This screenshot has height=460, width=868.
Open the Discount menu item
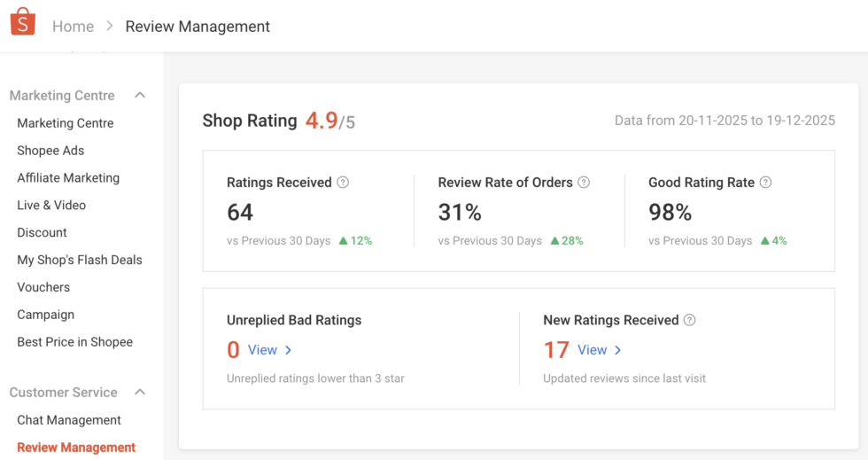click(x=42, y=233)
